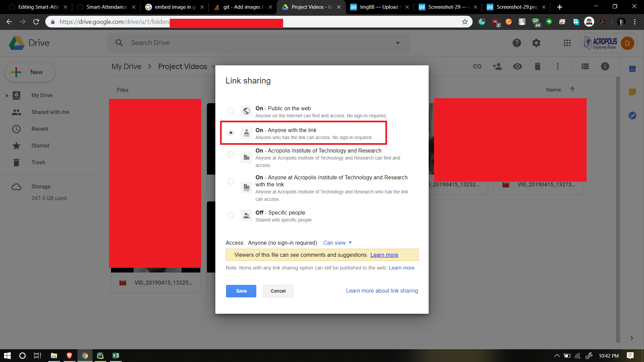Click the Search Drive input field

point(255,43)
